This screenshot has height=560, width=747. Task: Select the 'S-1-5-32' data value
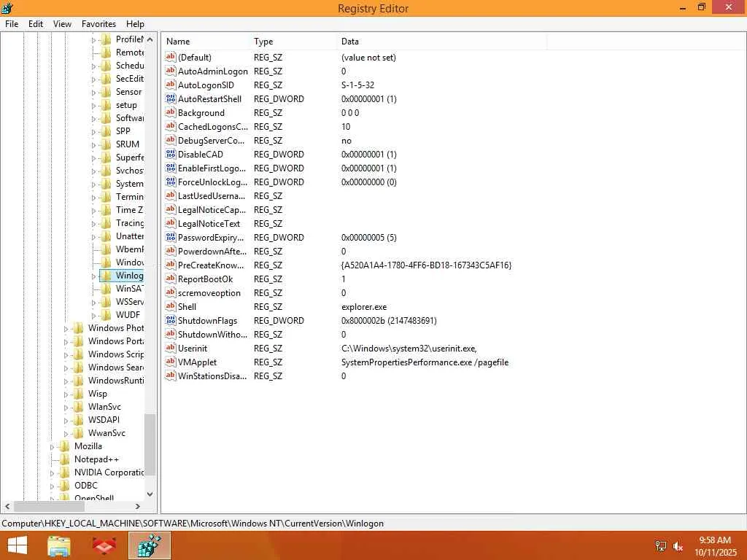357,85
